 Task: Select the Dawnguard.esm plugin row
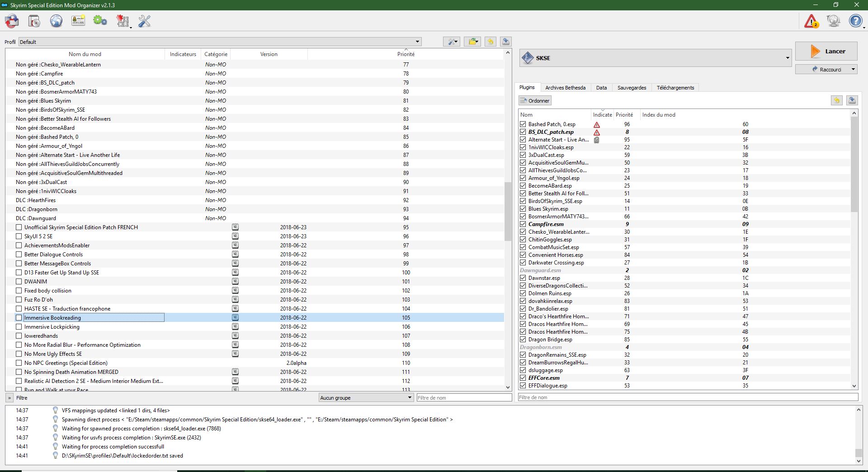coord(684,270)
